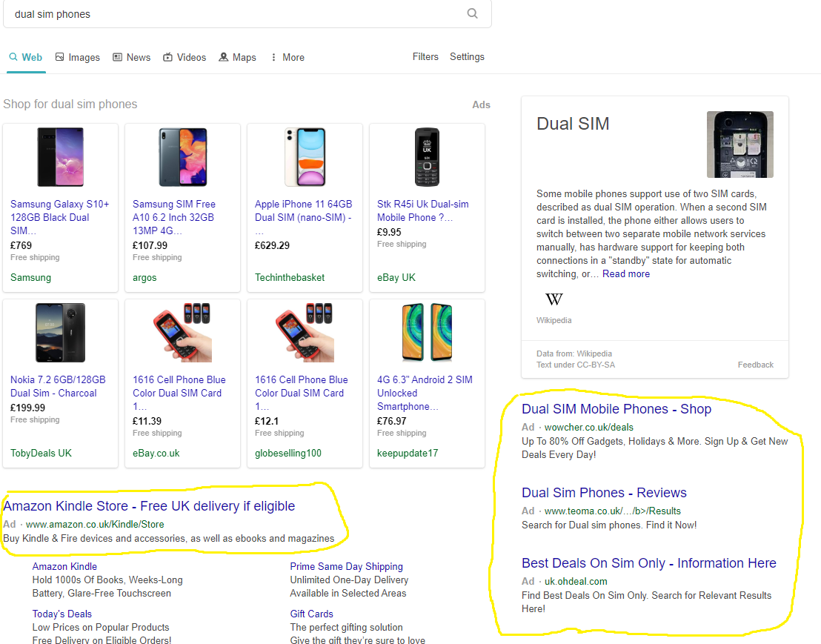Screen dimensions: 821x644
Task: Open Stk R45i phone product image
Action: click(428, 156)
